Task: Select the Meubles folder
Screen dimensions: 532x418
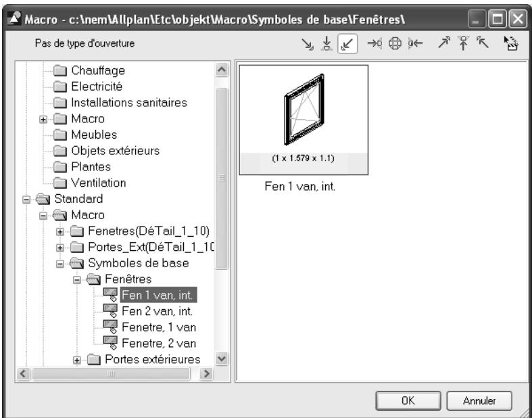Action: 85,135
